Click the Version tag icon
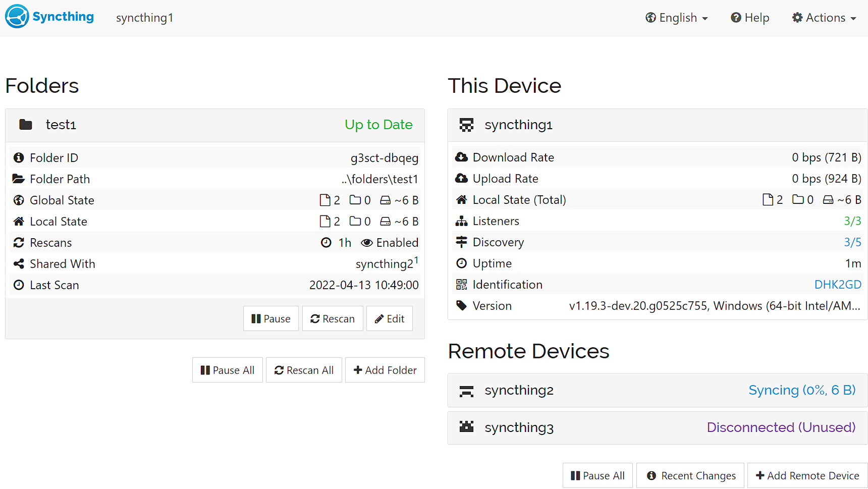 (x=462, y=305)
